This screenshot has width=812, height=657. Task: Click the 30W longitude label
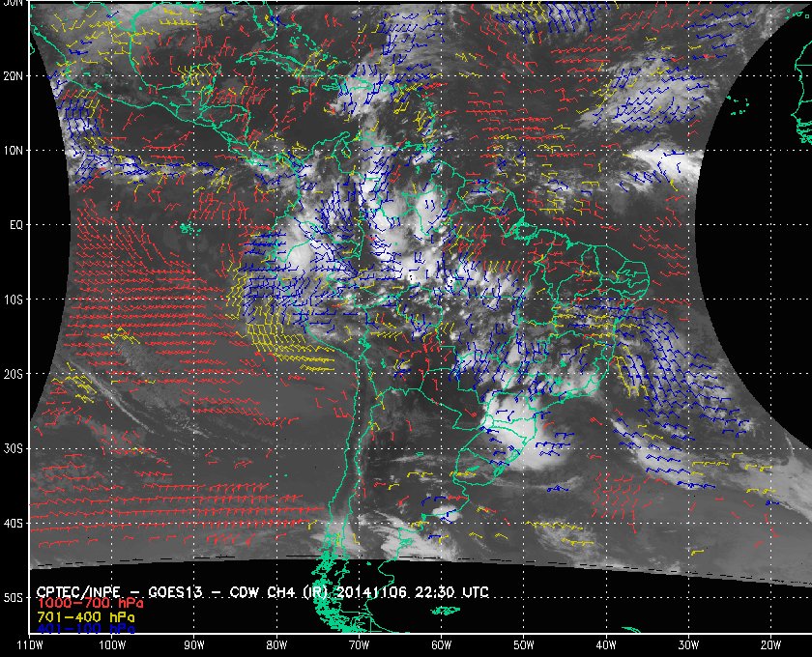point(688,645)
